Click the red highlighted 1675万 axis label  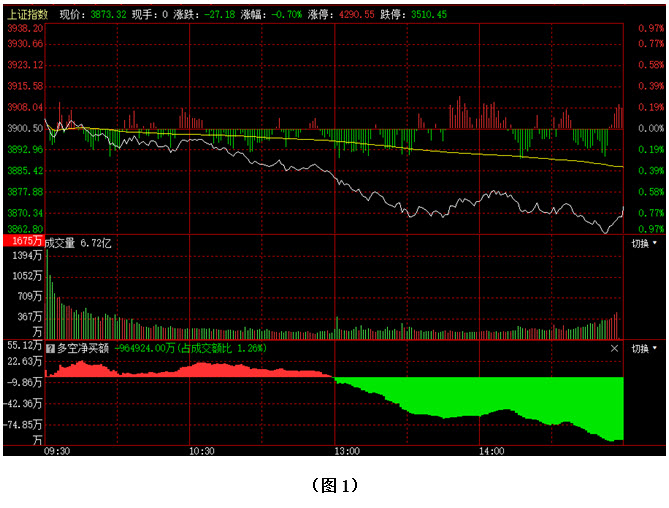tap(24, 243)
